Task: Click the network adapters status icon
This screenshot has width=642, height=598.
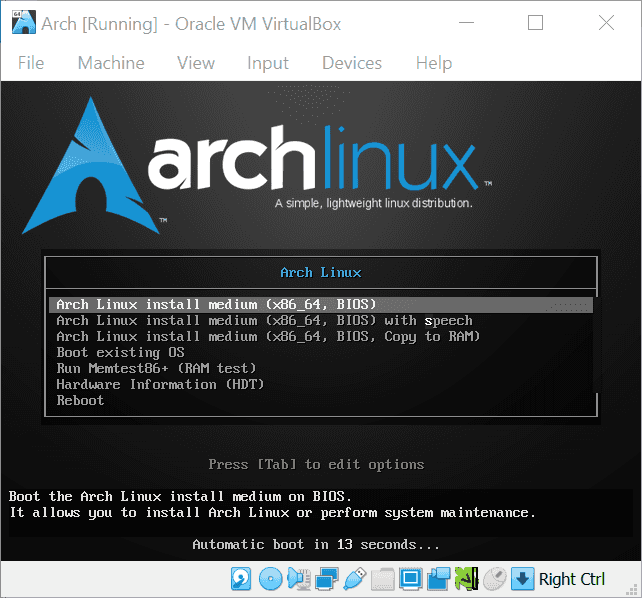Action: click(326, 579)
